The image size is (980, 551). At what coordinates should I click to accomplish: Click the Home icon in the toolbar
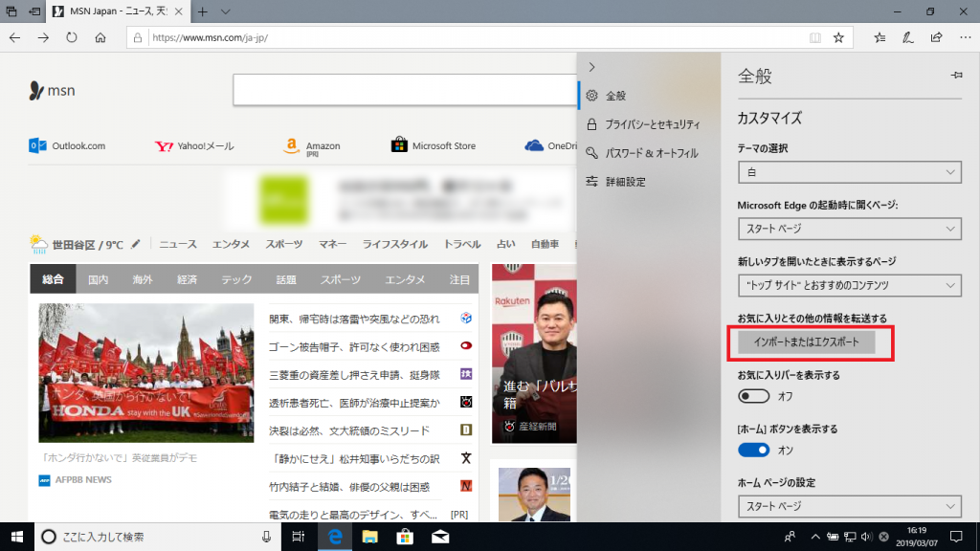click(100, 37)
